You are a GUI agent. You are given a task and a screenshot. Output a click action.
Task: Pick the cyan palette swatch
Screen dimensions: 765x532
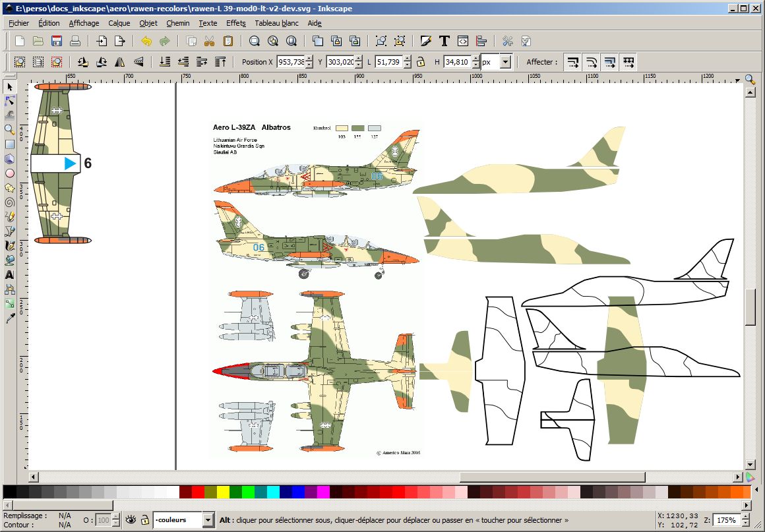[274, 492]
